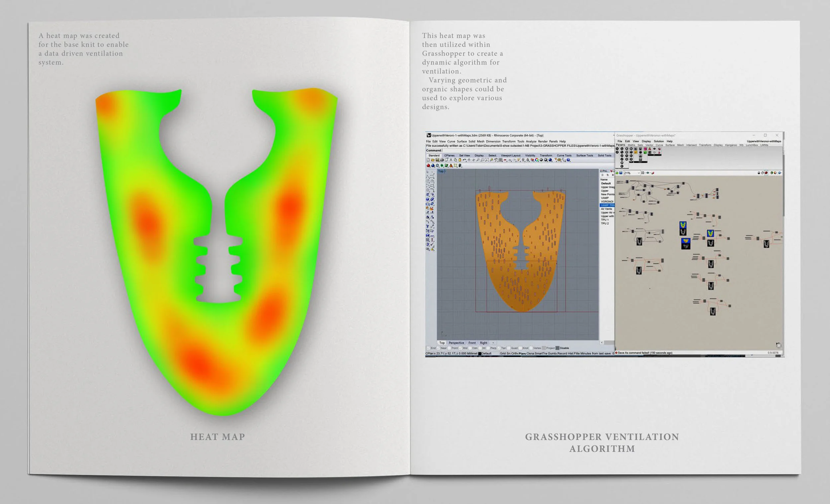Click the Save floppy icon in Rhino's toolbar
This screenshot has width=830, height=504.
[438, 160]
